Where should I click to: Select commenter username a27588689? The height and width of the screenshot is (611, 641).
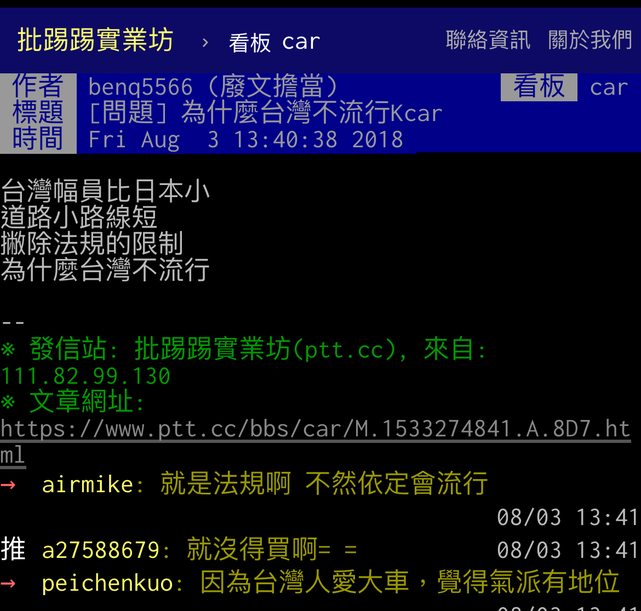coord(100,549)
